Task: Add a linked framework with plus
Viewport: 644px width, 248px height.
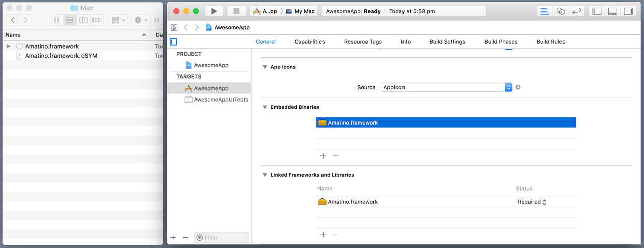Action: (x=323, y=235)
